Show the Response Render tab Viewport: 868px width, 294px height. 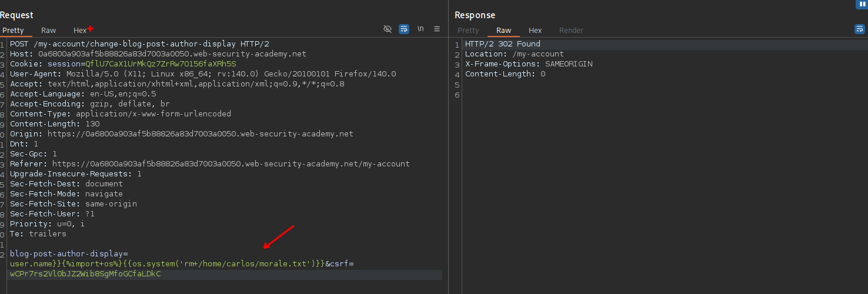571,30
